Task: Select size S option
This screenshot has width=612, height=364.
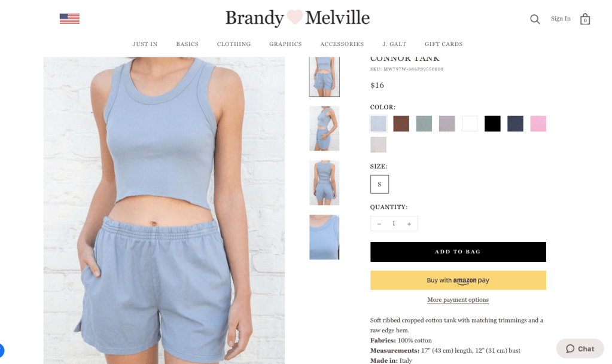Action: pos(379,184)
